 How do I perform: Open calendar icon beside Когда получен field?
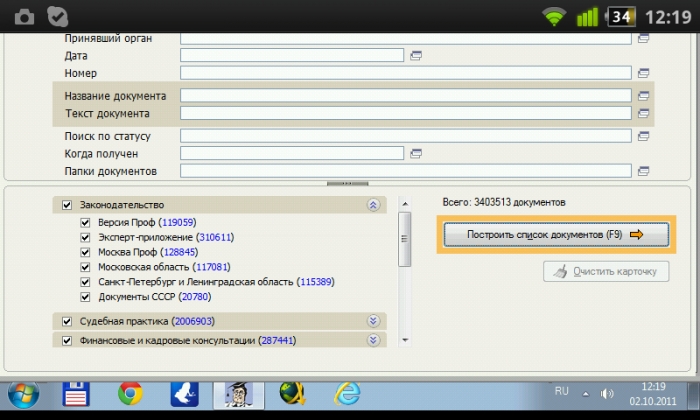point(416,154)
